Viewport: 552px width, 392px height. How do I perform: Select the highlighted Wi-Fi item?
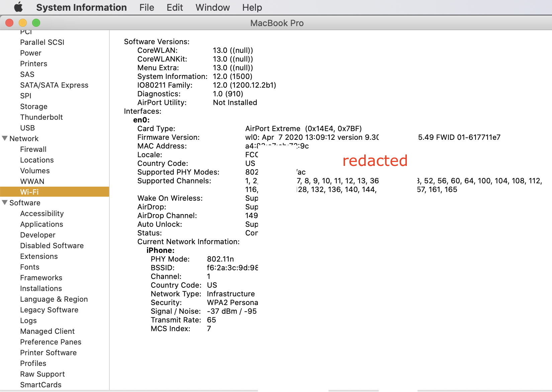click(x=55, y=192)
